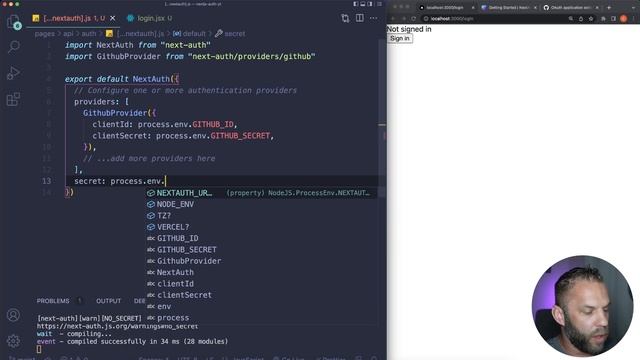Image resolution: width=640 pixels, height=360 pixels.
Task: Select the default breadcrumb symbol
Action: [x=189, y=34]
